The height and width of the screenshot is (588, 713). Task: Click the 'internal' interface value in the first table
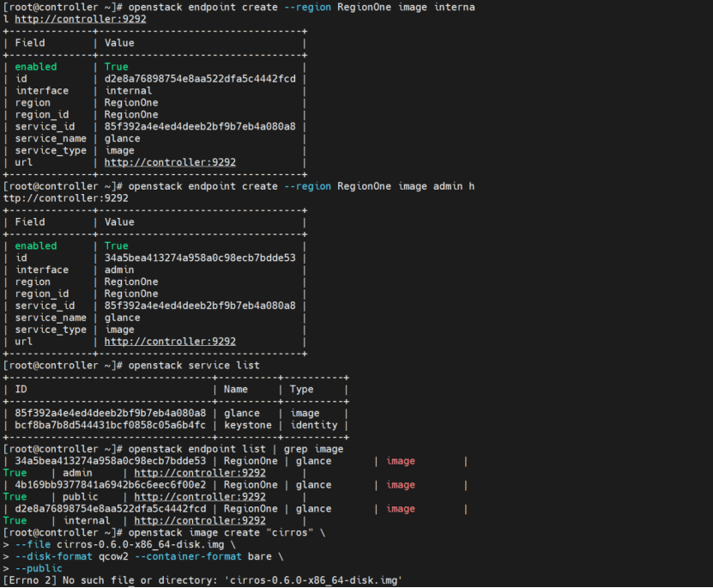pos(128,91)
